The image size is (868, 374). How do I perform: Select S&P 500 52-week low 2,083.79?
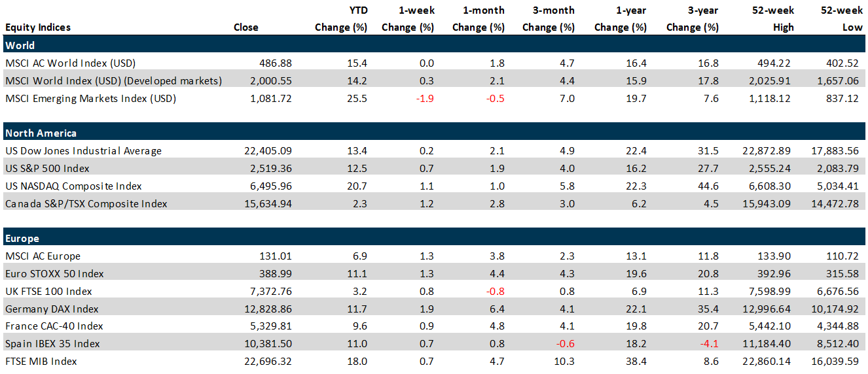(x=837, y=169)
